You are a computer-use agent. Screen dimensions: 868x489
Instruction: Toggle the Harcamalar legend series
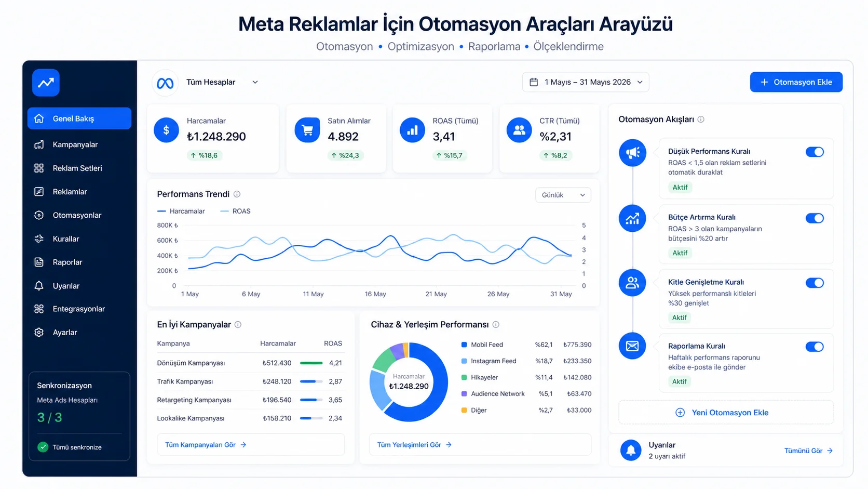pos(181,211)
